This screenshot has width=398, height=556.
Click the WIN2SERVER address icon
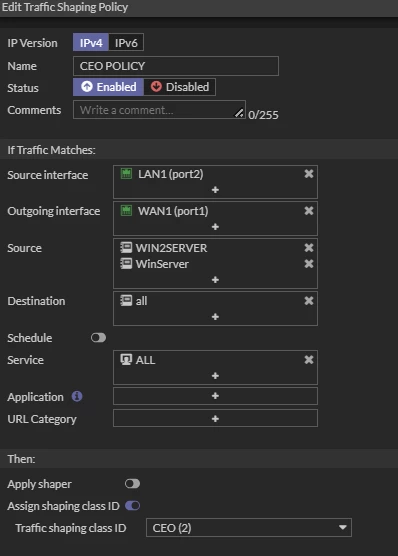pyautogui.click(x=126, y=248)
